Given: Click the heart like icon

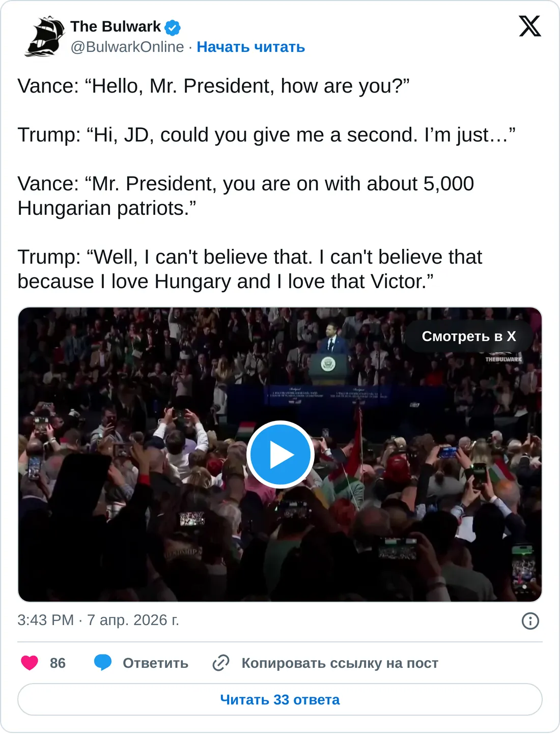Looking at the screenshot, I should pyautogui.click(x=30, y=663).
